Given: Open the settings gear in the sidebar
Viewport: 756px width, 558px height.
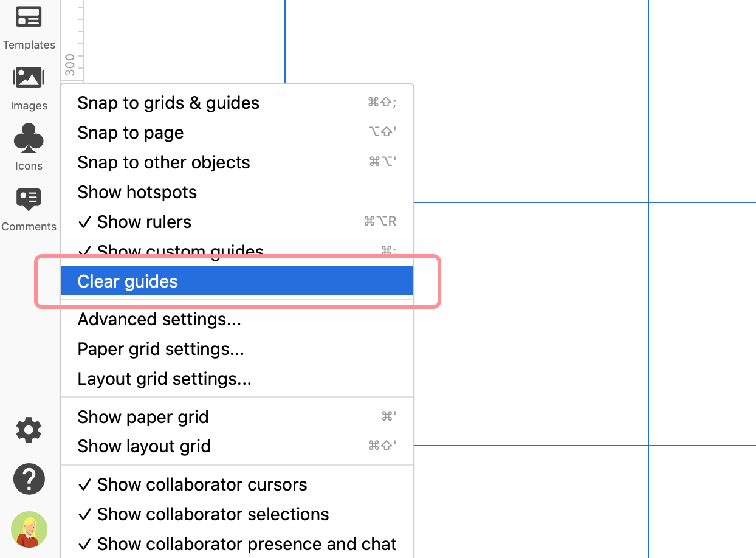Looking at the screenshot, I should pyautogui.click(x=29, y=430).
